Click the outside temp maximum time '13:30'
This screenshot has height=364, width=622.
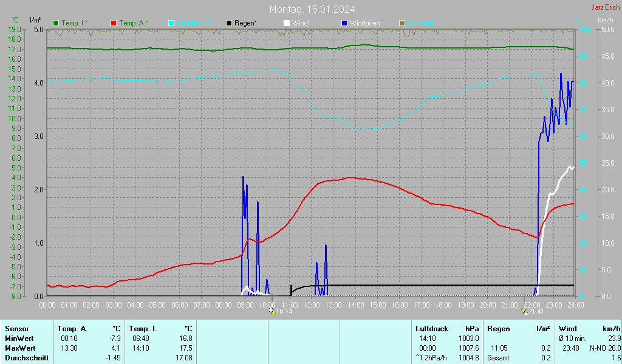click(69, 348)
